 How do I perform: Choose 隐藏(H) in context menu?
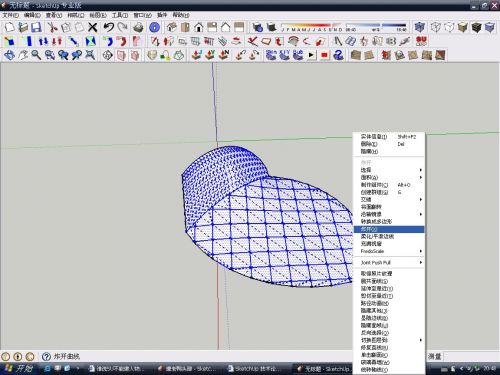(389, 151)
